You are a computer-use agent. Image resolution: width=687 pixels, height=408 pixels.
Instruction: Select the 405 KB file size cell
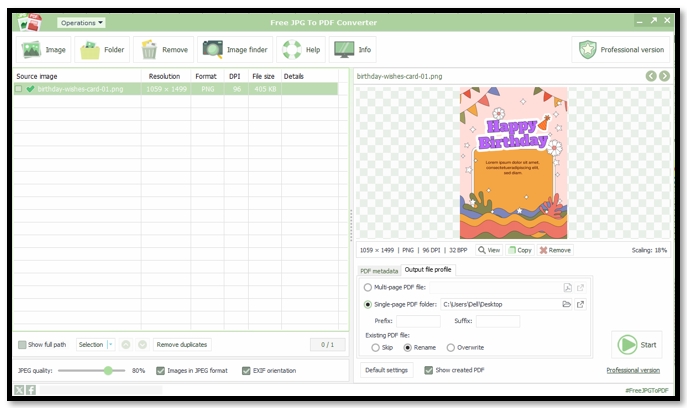pos(265,89)
